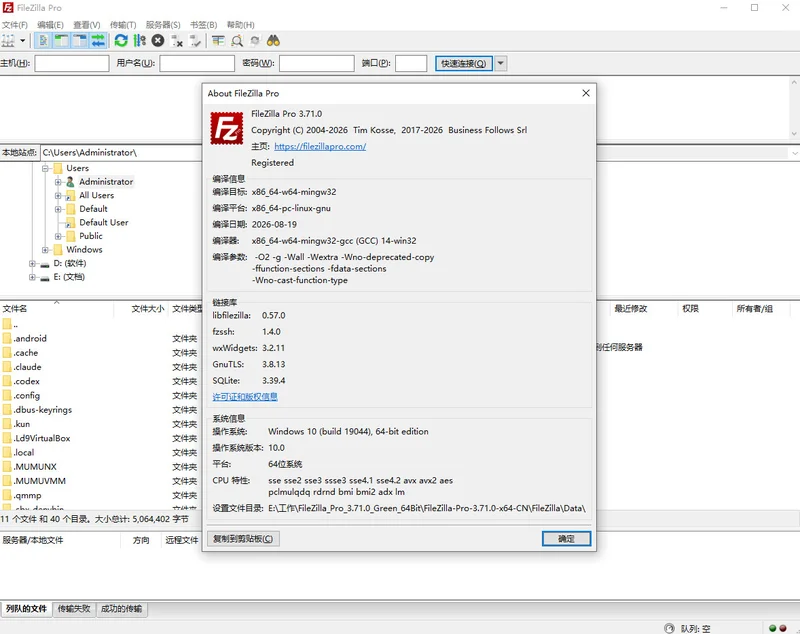Open the https://filezillapro.com/ homepage link
This screenshot has height=634, width=800.
click(320, 146)
